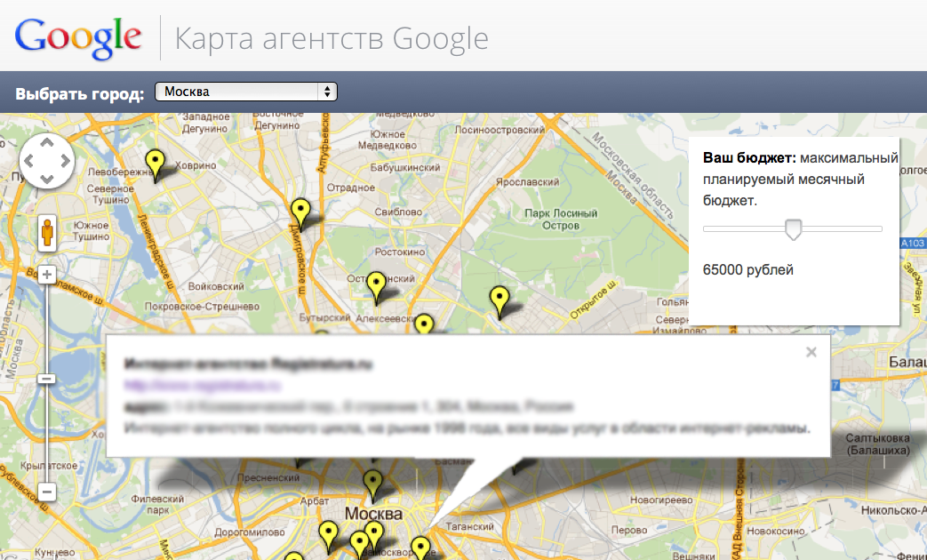Viewport: 927px width, 560px height.
Task: Select the map pin near Отрадное
Action: pos(300,215)
